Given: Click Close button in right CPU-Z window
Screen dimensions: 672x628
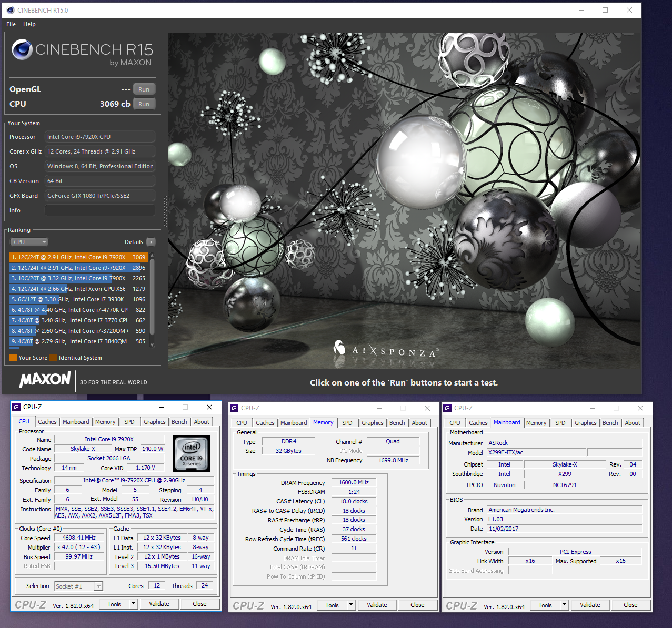Looking at the screenshot, I should click(630, 605).
